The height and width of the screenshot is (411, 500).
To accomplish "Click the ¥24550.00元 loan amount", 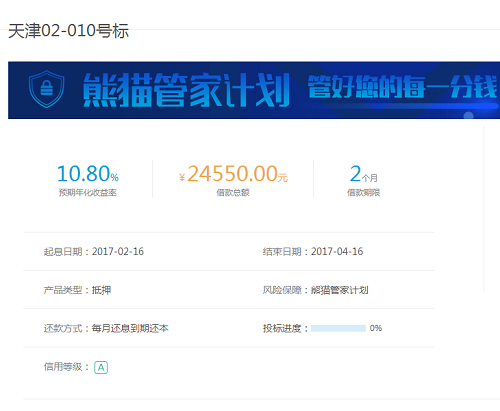I will coord(233,174).
